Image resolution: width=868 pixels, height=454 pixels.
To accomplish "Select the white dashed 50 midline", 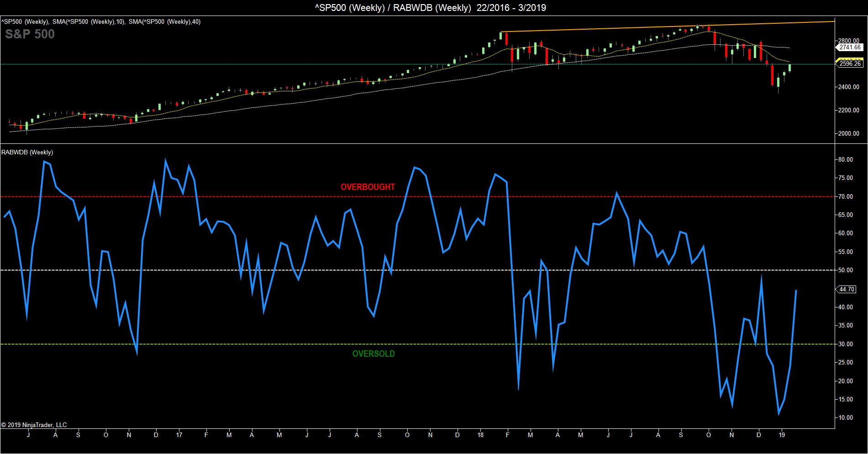I will click(417, 270).
